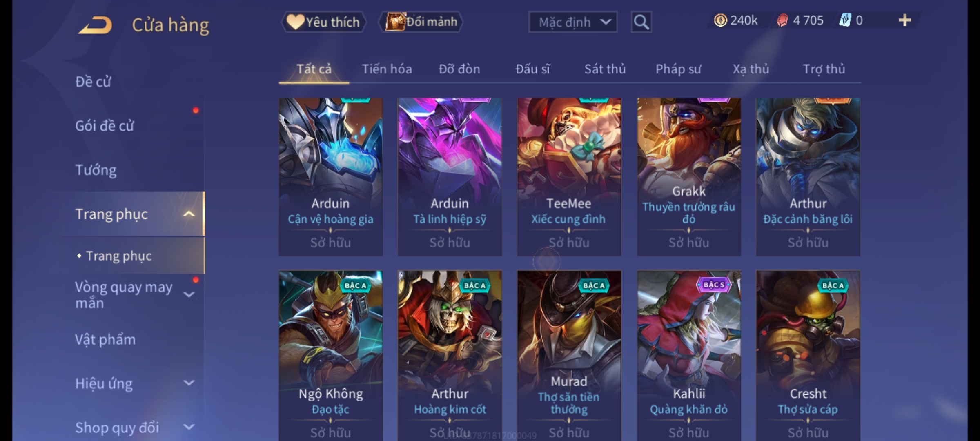Screen dimensions: 980x441
Task: Collapse the Trang phục sidebar section
Action: tap(189, 214)
